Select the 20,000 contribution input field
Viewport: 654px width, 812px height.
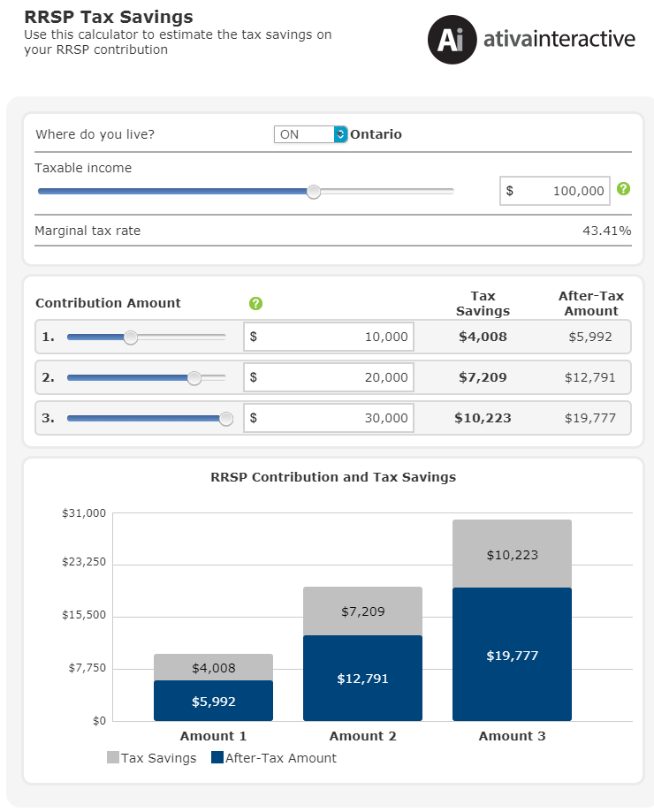(x=328, y=377)
